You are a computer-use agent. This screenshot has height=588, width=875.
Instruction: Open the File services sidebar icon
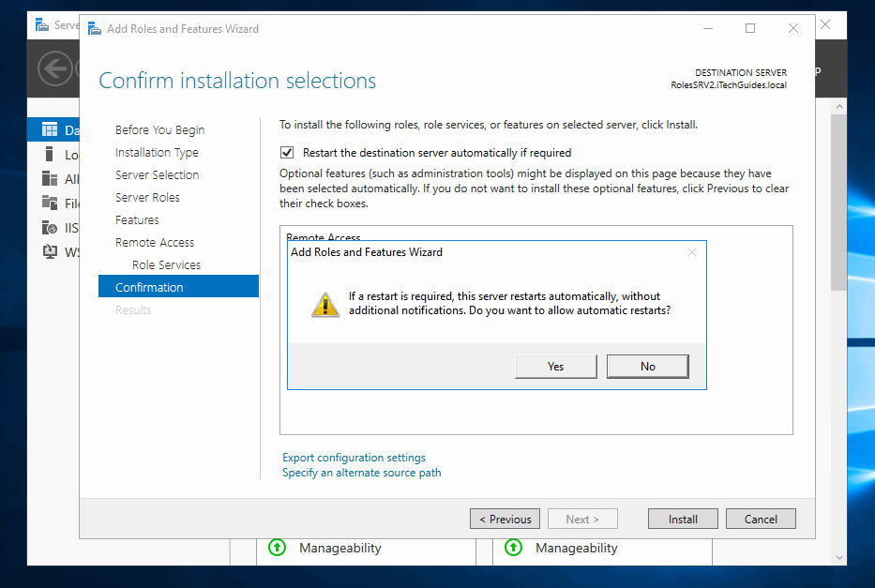pyautogui.click(x=49, y=203)
